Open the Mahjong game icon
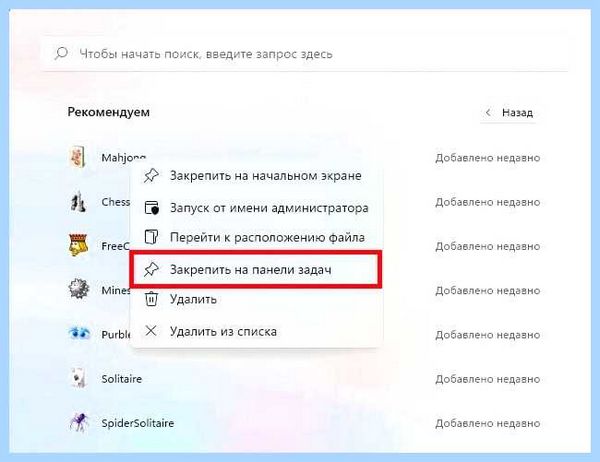This screenshot has height=462, width=600. pyautogui.click(x=78, y=157)
